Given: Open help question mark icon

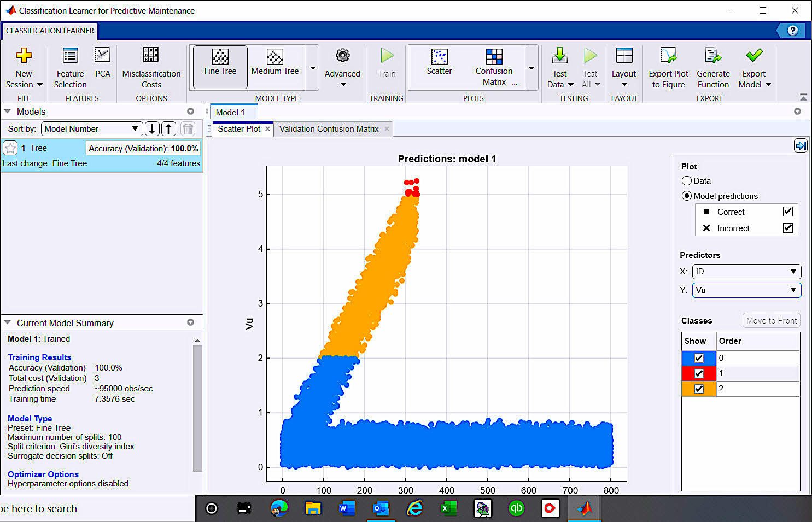Looking at the screenshot, I should tap(792, 31).
